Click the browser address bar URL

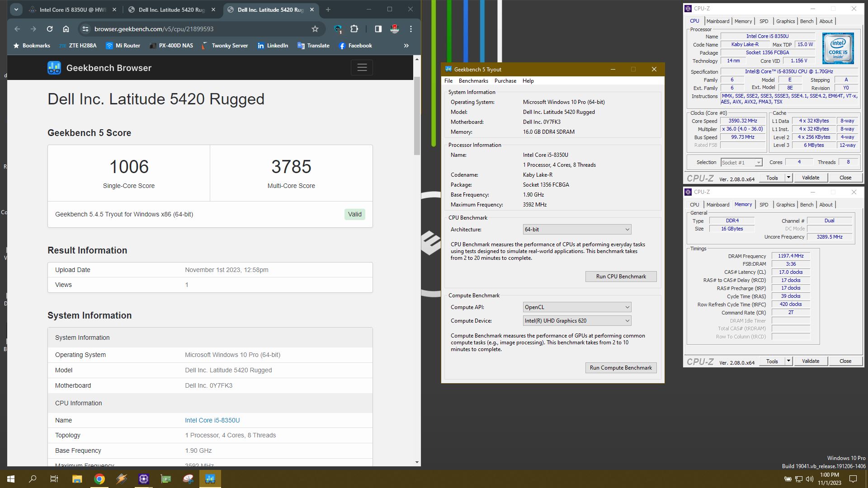click(154, 29)
